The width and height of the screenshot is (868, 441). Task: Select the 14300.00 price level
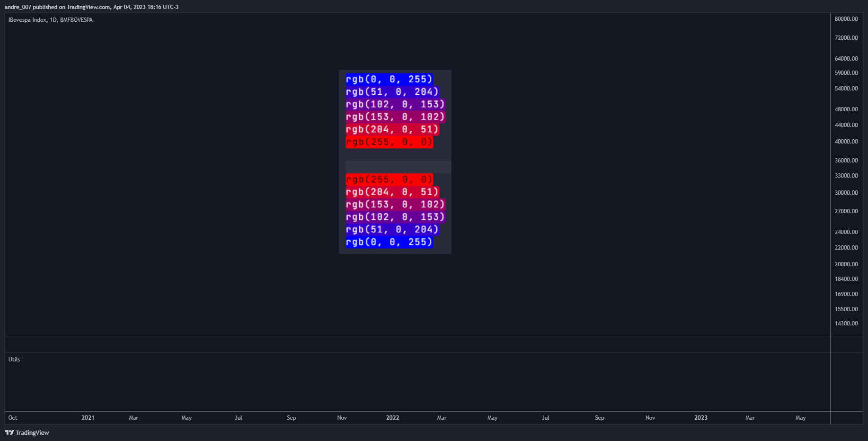click(x=846, y=324)
